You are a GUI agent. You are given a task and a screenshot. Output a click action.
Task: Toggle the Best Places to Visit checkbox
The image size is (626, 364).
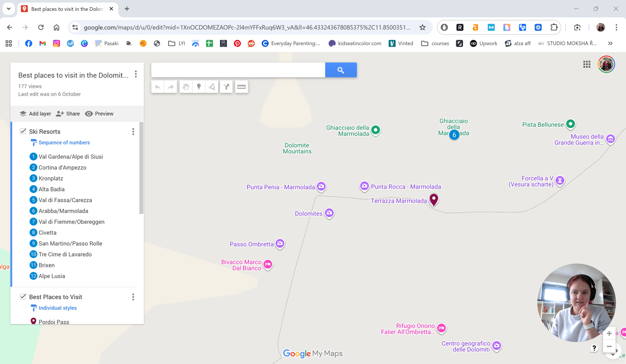click(23, 297)
